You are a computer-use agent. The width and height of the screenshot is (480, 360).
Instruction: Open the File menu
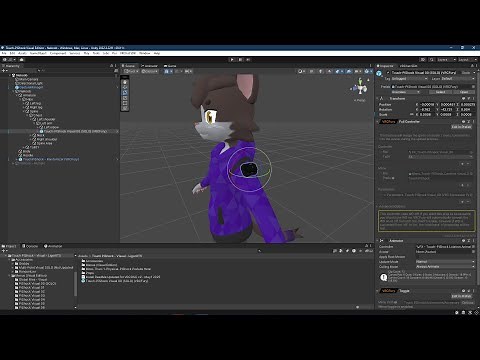click(4, 53)
